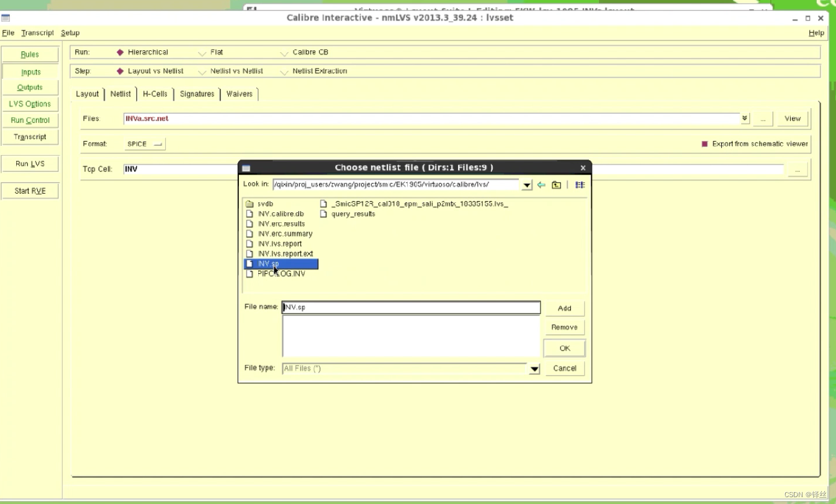The image size is (836, 504).
Task: Click the browse '...' button beside Files
Action: coord(763,119)
